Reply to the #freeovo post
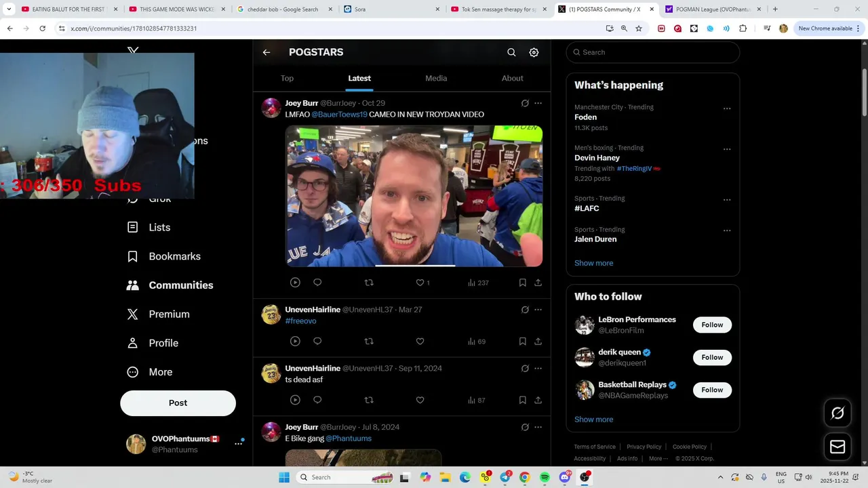The image size is (868, 488). (x=317, y=342)
